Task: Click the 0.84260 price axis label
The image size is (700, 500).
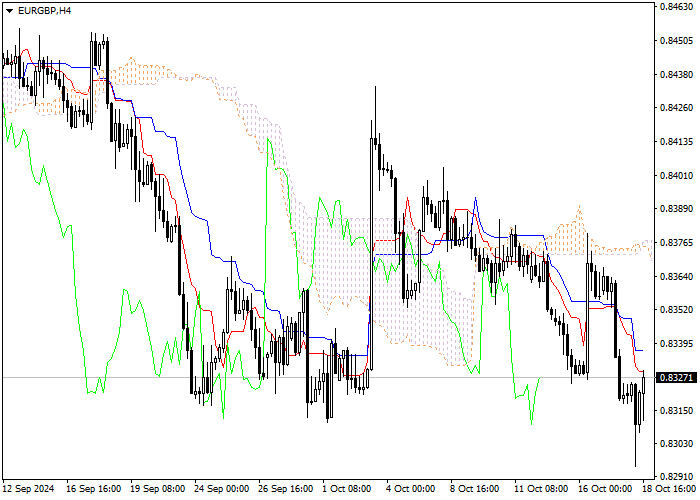Action: tap(676, 108)
